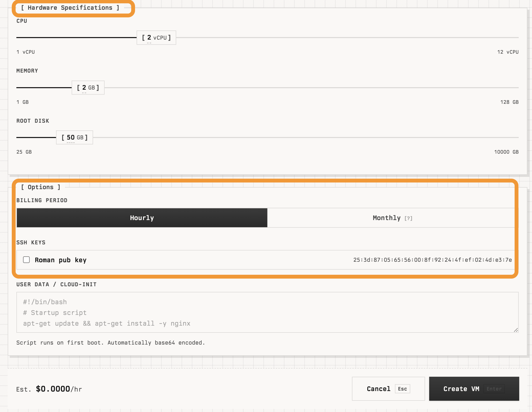Click the user data cloud-init text area
This screenshot has height=412, width=532.
click(267, 312)
